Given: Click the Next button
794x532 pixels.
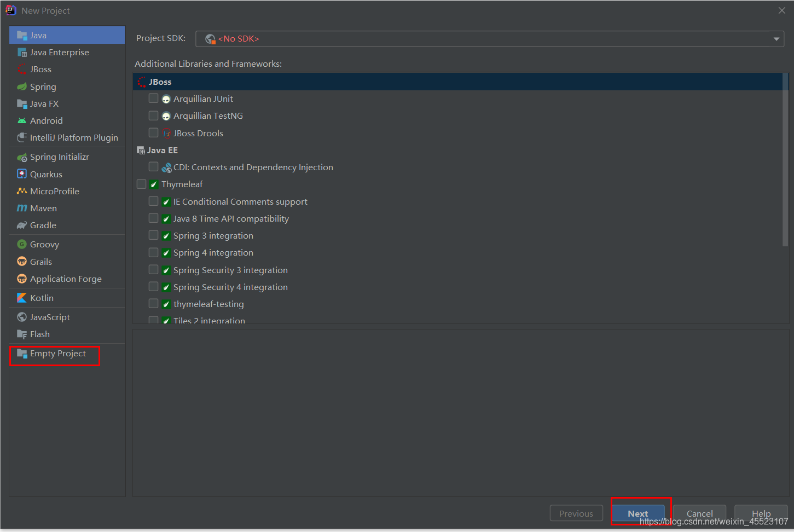Looking at the screenshot, I should tap(638, 513).
